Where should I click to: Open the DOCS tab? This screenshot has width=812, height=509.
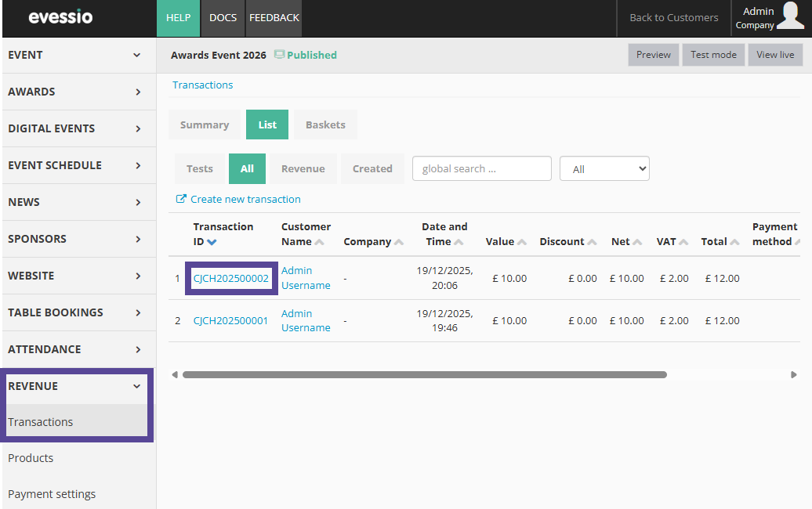[x=223, y=18]
